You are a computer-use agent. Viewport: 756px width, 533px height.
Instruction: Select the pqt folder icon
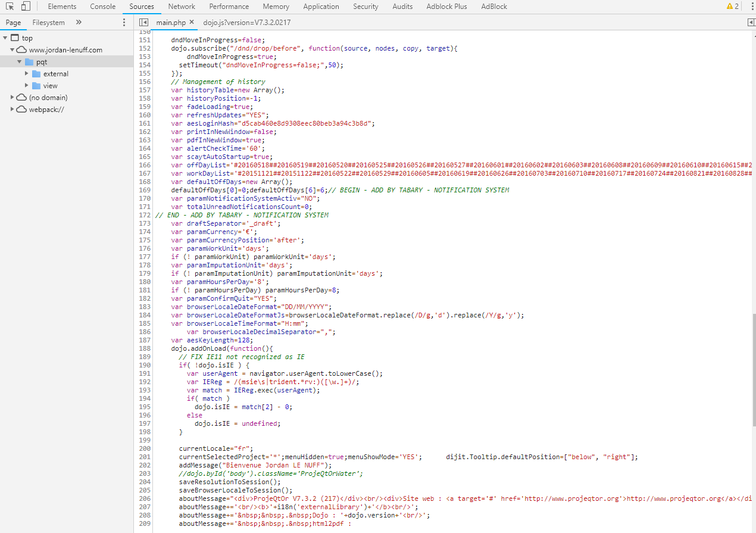[29, 62]
